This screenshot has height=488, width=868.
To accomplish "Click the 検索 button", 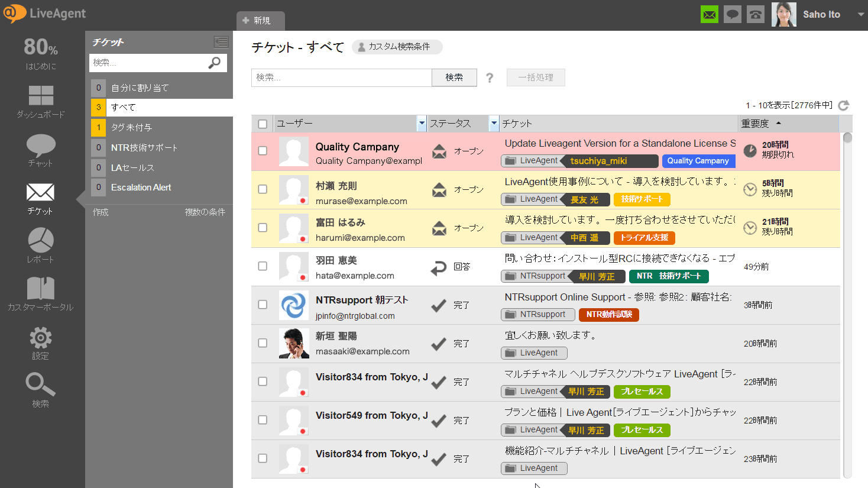I will 454,77.
